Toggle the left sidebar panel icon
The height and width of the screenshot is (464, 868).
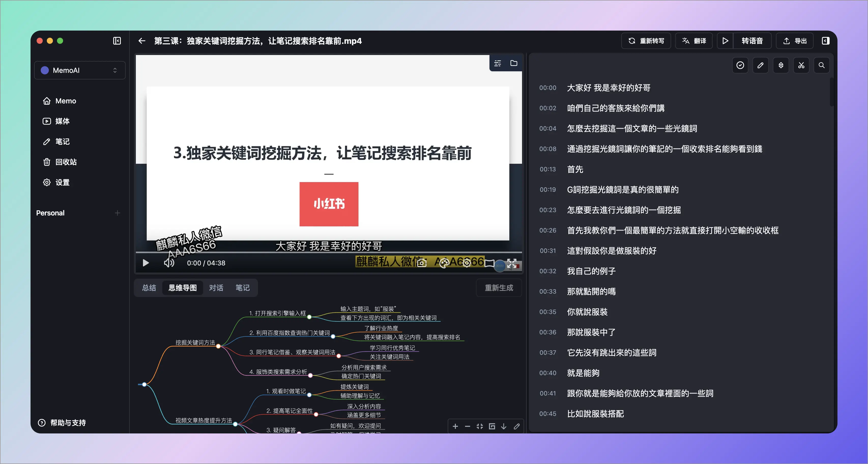(x=117, y=41)
